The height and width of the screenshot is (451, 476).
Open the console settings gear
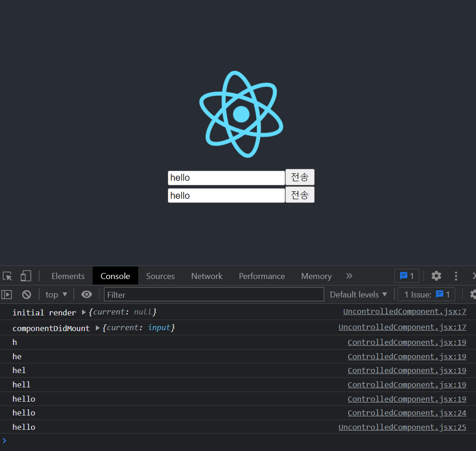pyautogui.click(x=473, y=294)
